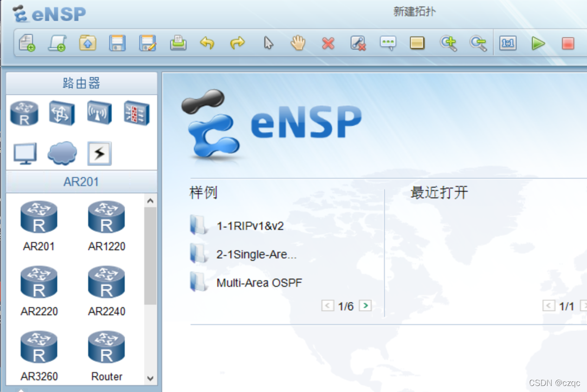Click the device list scrollbar thumb
The height and width of the screenshot is (392, 587).
(x=150, y=256)
